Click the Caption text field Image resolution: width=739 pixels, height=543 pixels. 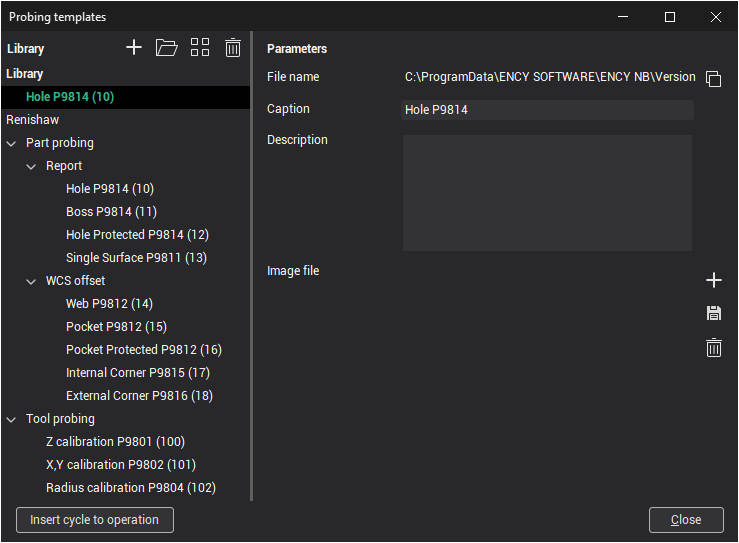coord(547,110)
